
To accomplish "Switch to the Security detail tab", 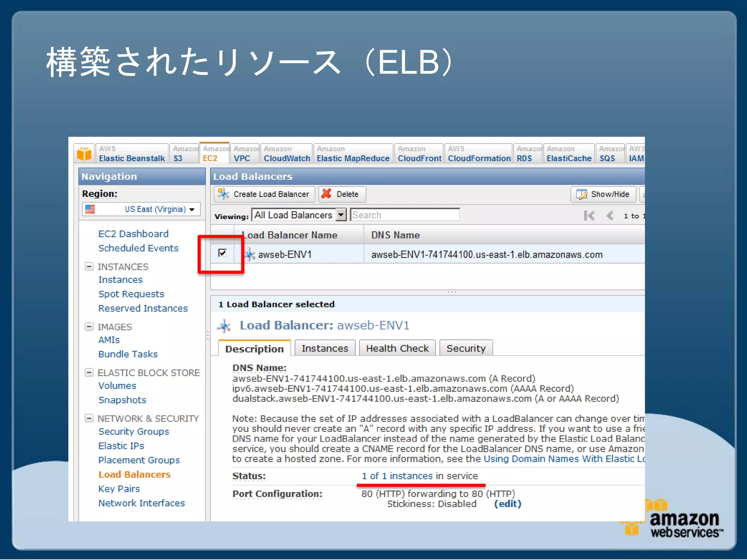I will click(x=466, y=348).
